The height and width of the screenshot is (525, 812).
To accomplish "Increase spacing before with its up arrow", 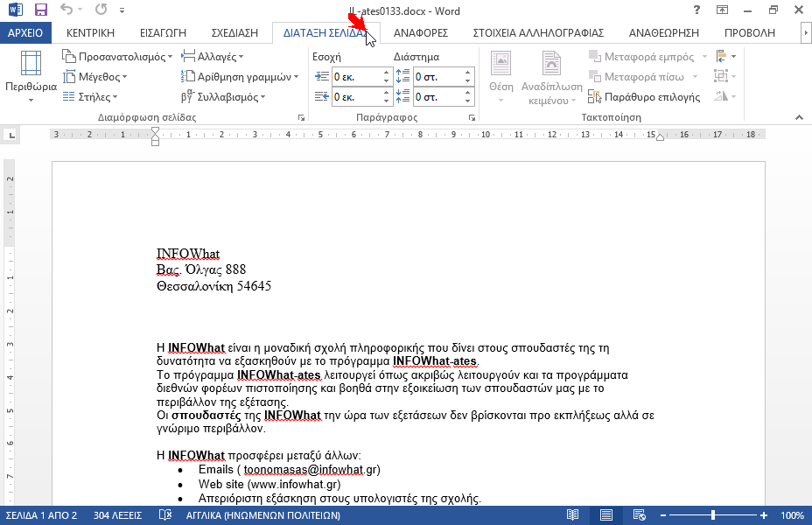I will tap(467, 73).
